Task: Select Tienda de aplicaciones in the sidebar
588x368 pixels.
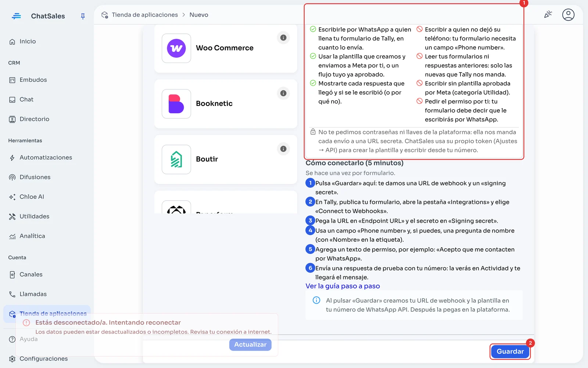Action: (47, 314)
